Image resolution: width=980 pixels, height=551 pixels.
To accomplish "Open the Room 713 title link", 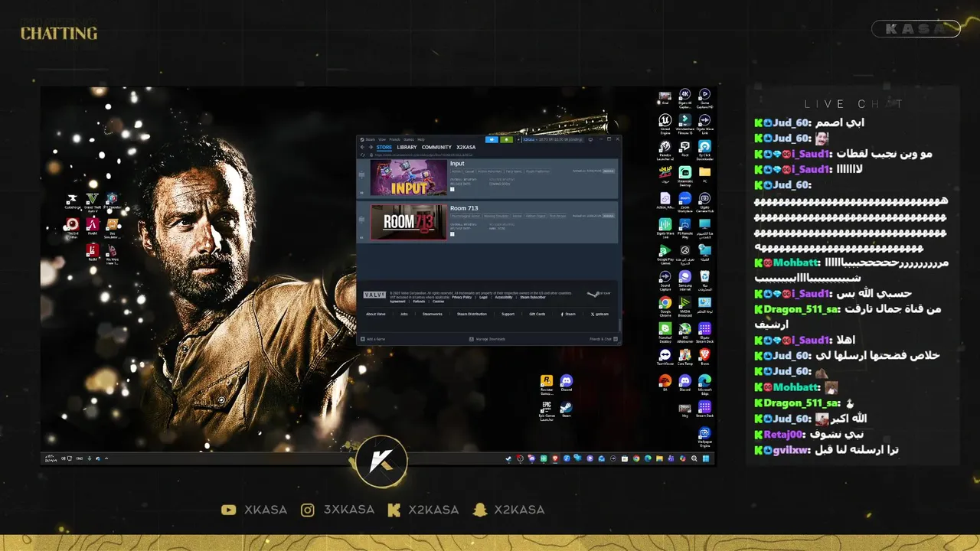I will click(464, 208).
